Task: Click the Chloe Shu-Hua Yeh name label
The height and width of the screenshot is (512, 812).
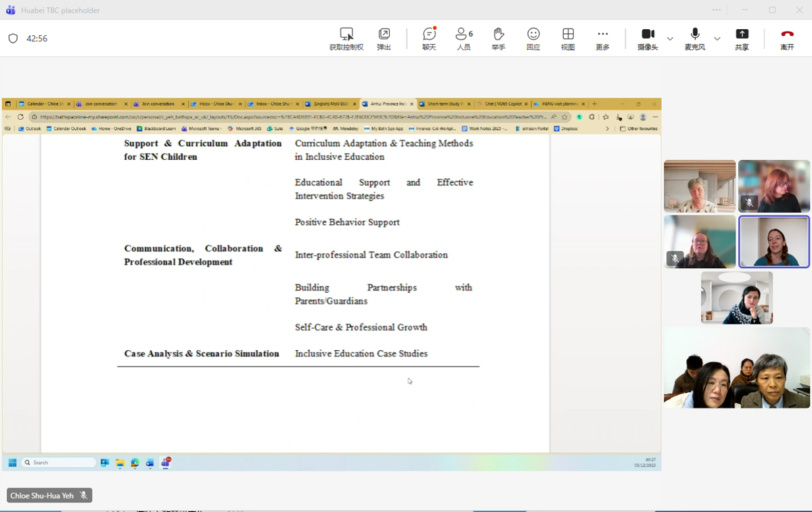Action: coord(42,496)
